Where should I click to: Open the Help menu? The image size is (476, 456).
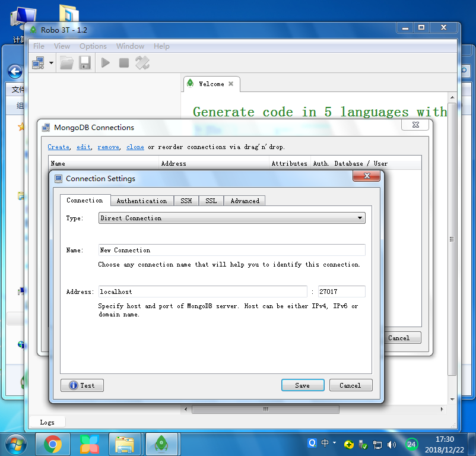coord(161,46)
